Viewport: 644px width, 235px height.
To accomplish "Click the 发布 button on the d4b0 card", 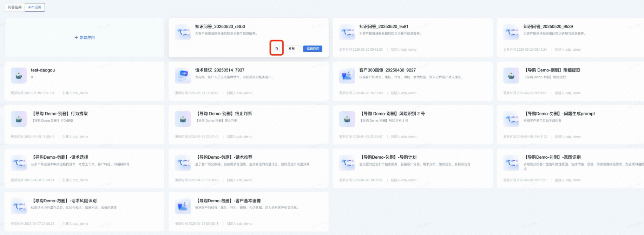I will point(291,49).
